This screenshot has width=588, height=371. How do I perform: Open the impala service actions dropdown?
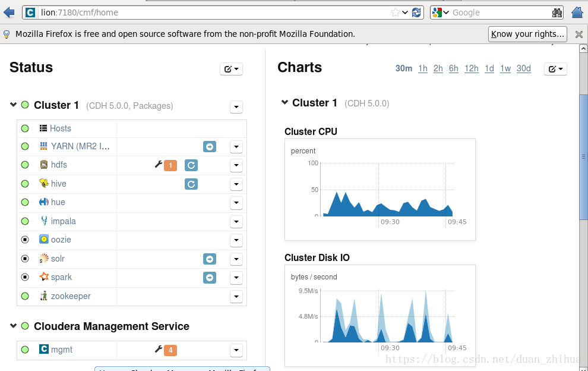point(236,222)
